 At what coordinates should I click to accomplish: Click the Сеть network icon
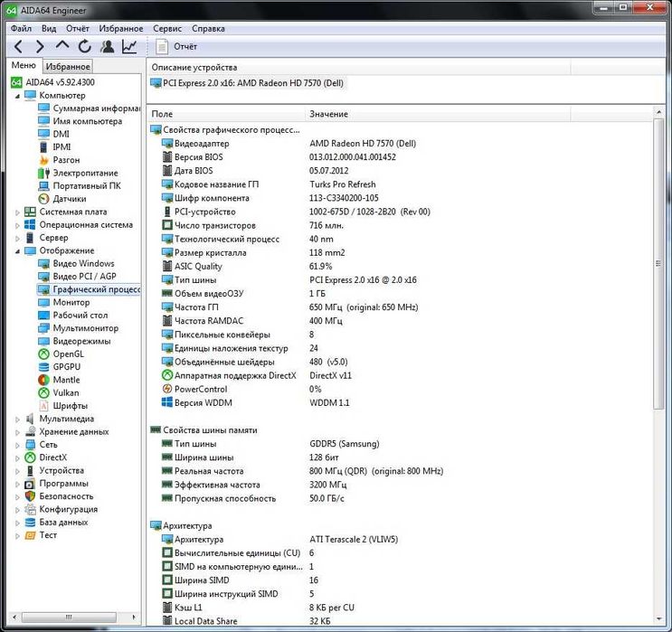coord(30,445)
